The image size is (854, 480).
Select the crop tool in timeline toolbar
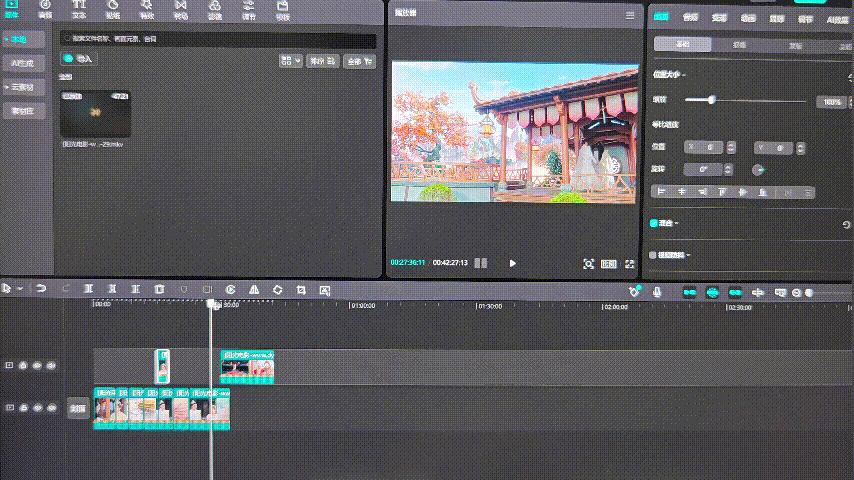tap(301, 289)
